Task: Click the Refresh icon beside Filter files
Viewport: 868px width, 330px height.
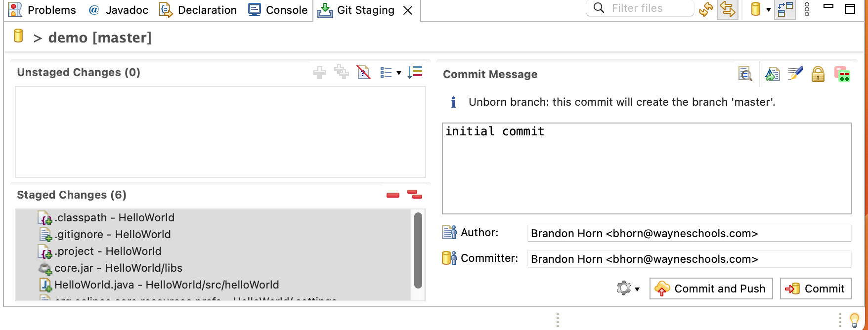Action: (x=706, y=9)
